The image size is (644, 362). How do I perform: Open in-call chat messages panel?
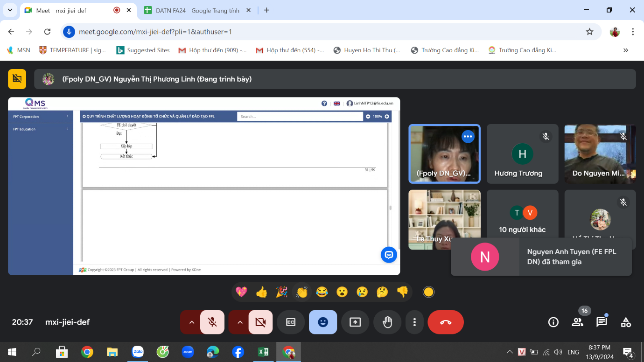coord(602,322)
